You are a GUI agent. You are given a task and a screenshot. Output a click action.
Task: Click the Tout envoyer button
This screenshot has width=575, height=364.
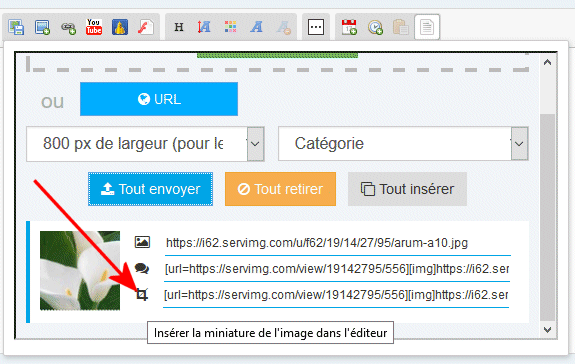[150, 189]
